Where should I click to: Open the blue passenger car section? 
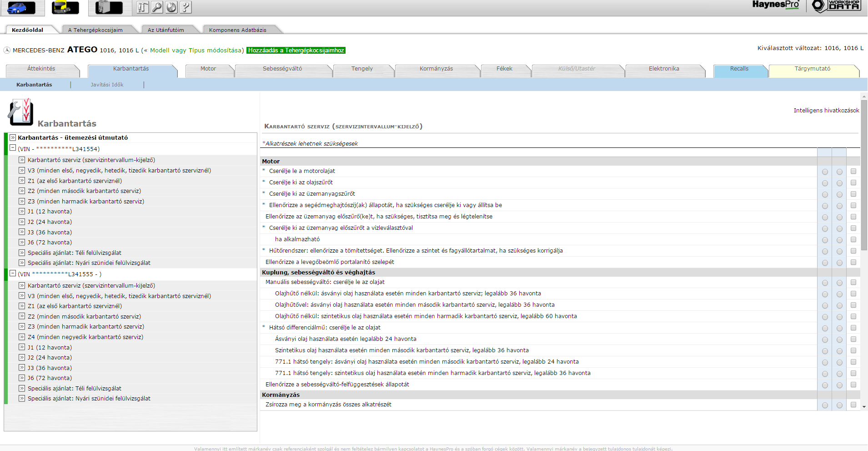tap(21, 7)
